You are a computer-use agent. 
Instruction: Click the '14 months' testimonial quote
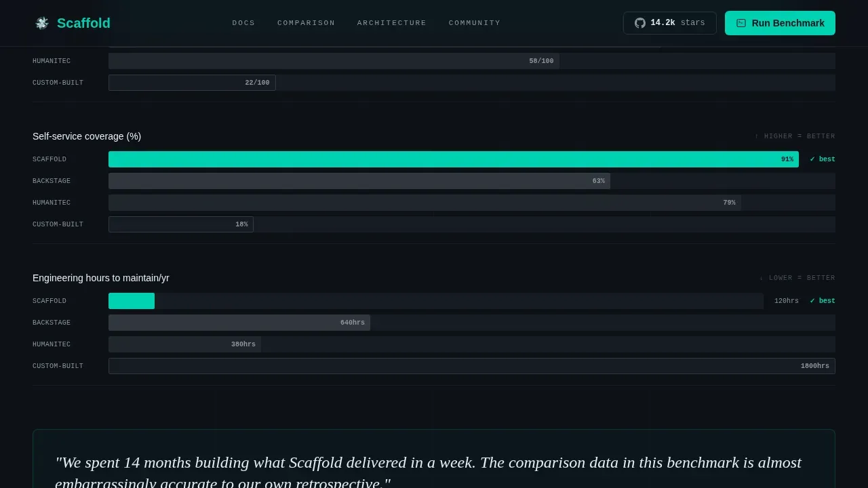tap(428, 472)
